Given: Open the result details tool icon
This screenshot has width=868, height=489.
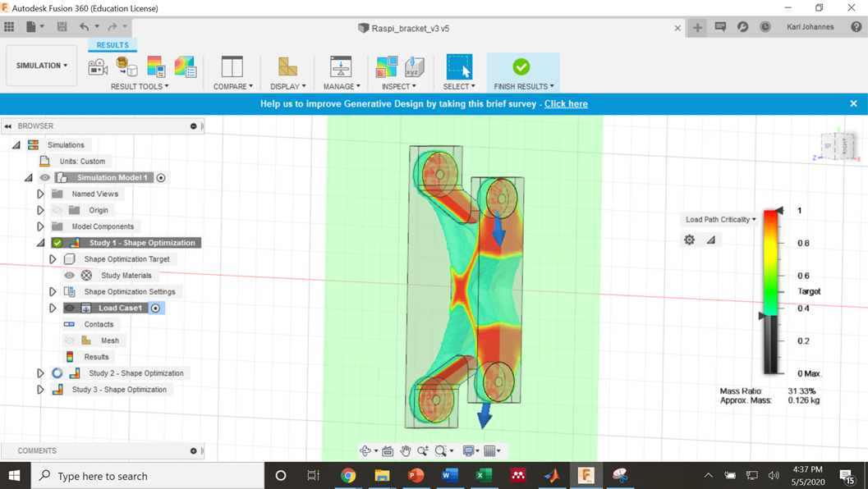Looking at the screenshot, I should (126, 67).
